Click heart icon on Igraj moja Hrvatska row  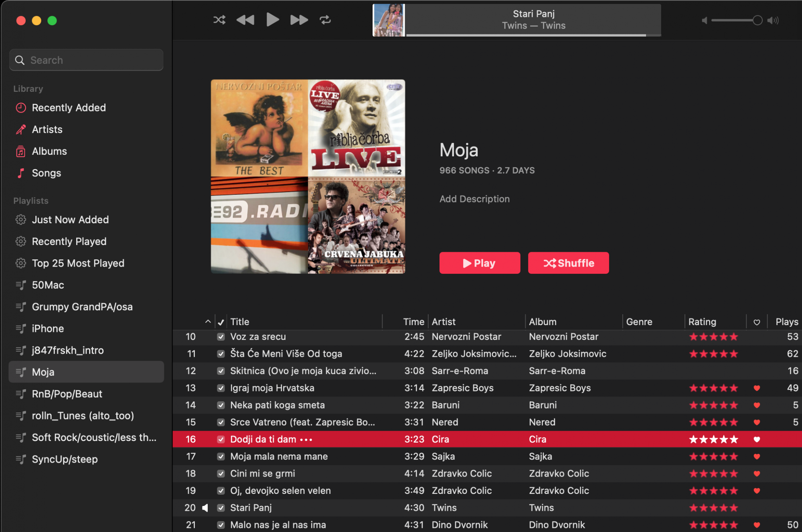pyautogui.click(x=757, y=388)
